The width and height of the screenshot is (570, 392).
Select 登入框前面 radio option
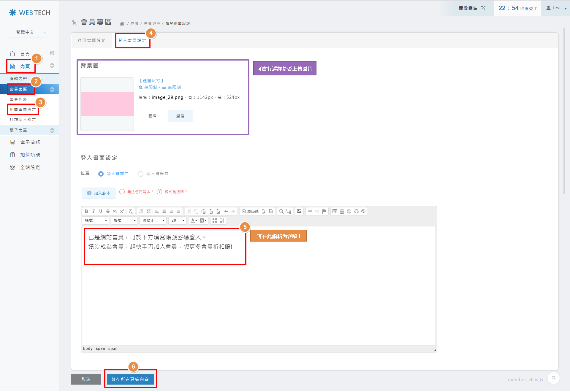click(x=101, y=174)
